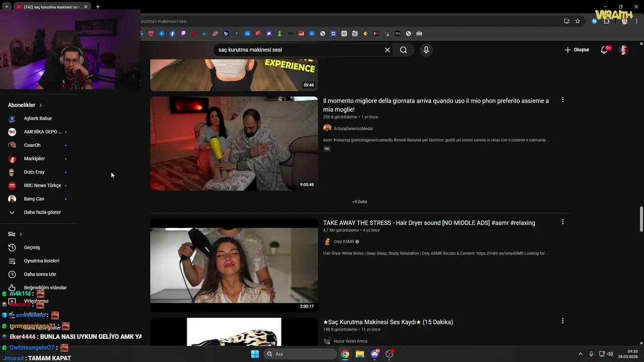Play the 2:00:17 hair dryer woman thumbnail

[x=234, y=265]
